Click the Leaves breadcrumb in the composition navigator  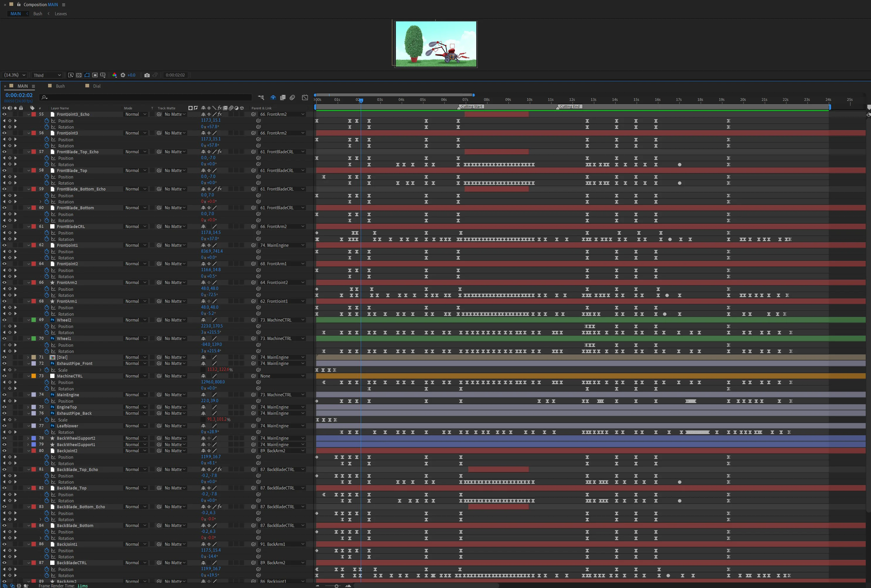click(61, 14)
